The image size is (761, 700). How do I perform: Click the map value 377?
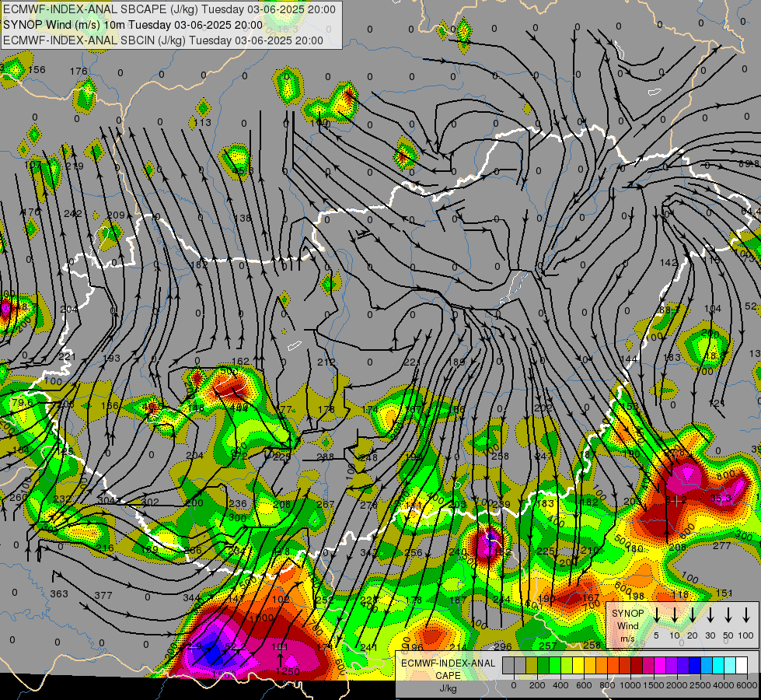click(x=103, y=595)
